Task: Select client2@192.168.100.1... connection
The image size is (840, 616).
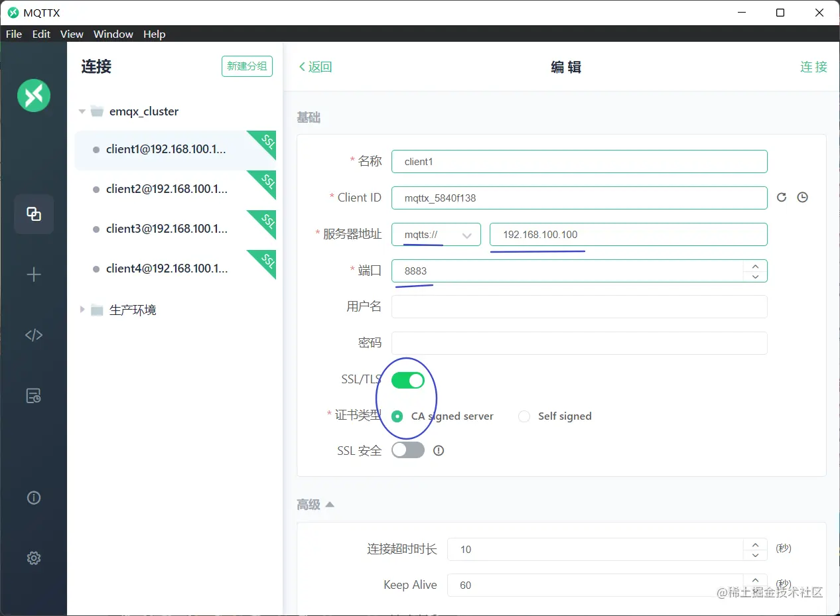Action: [175, 190]
